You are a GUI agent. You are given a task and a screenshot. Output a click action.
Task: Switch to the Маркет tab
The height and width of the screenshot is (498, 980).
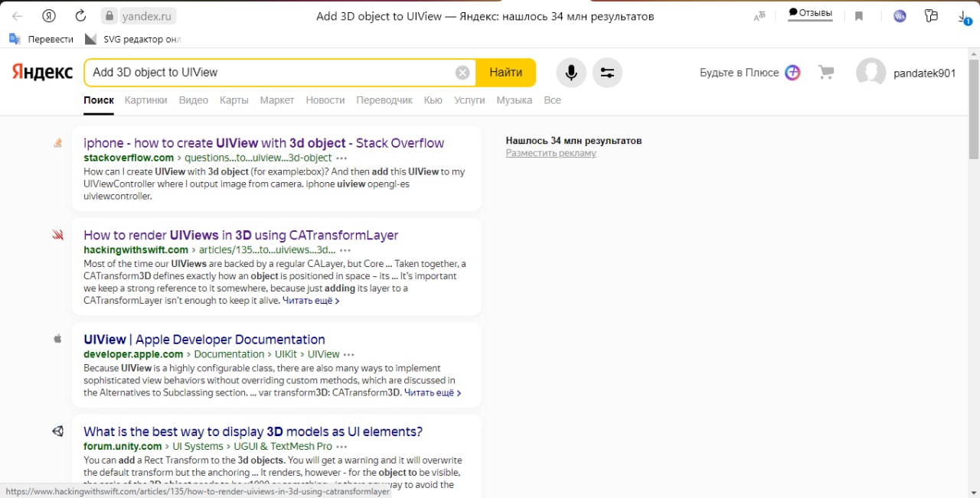click(277, 100)
